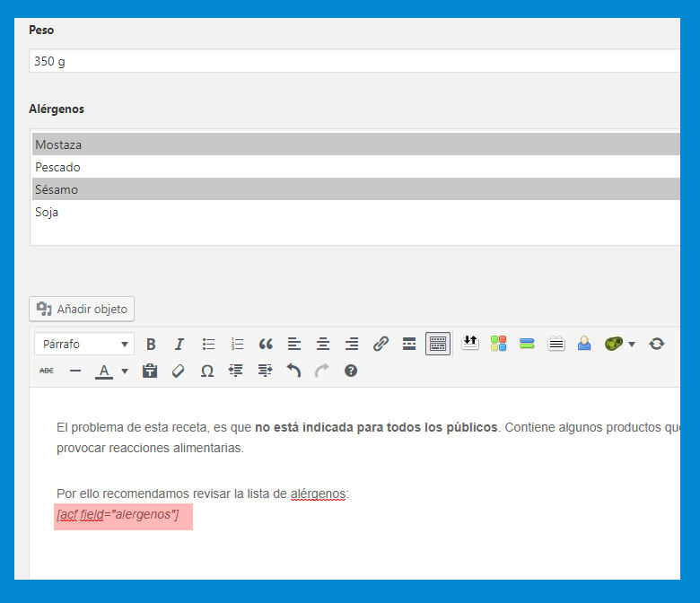700x603 pixels.
Task: Open the Párrafo format dropdown
Action: tap(84, 345)
